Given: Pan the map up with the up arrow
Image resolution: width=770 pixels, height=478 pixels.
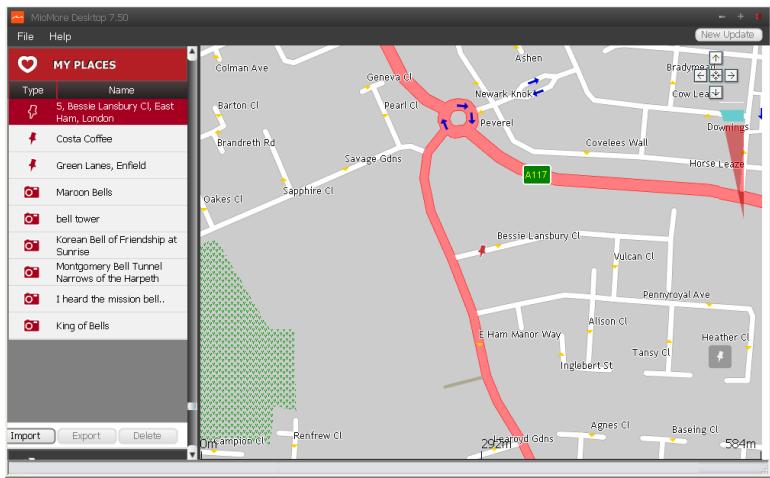Looking at the screenshot, I should coord(715,58).
